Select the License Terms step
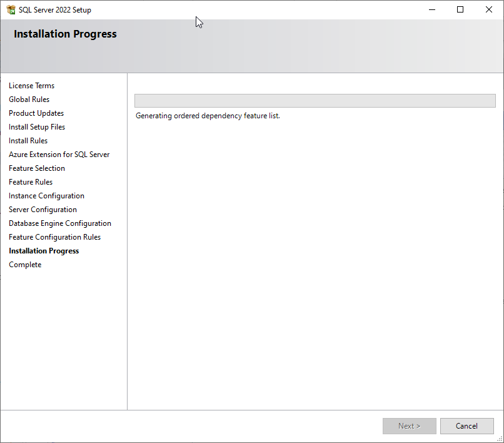The width and height of the screenshot is (504, 443). [x=31, y=86]
